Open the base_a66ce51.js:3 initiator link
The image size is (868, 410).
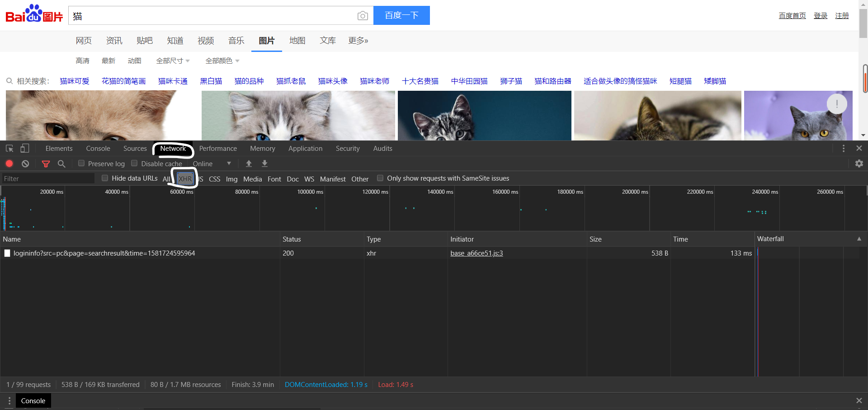coord(476,253)
